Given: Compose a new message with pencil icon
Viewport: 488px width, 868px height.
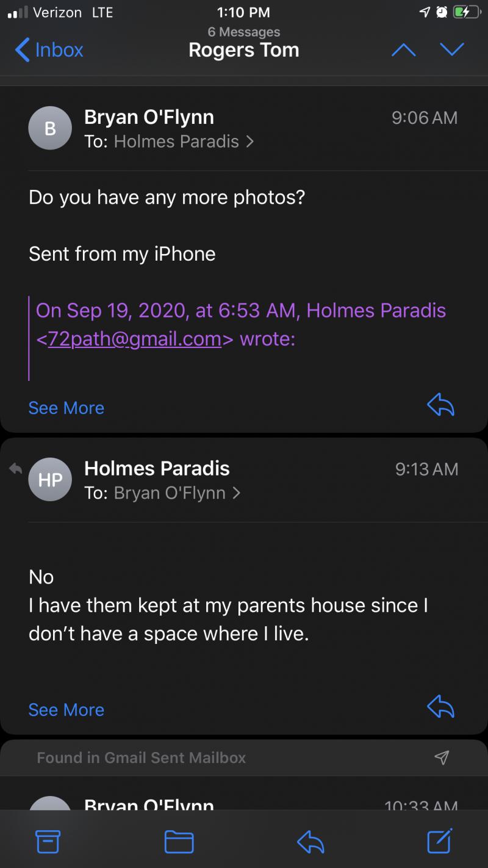Looking at the screenshot, I should 439,841.
